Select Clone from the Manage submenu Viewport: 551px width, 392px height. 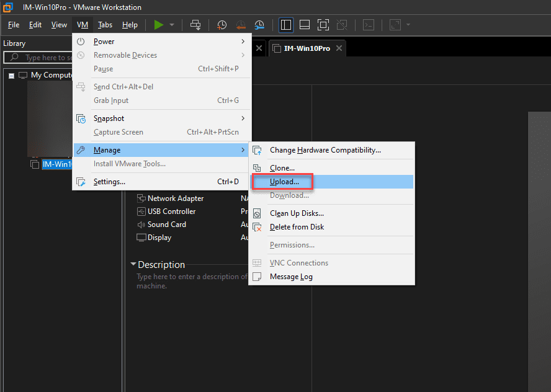tap(332, 168)
